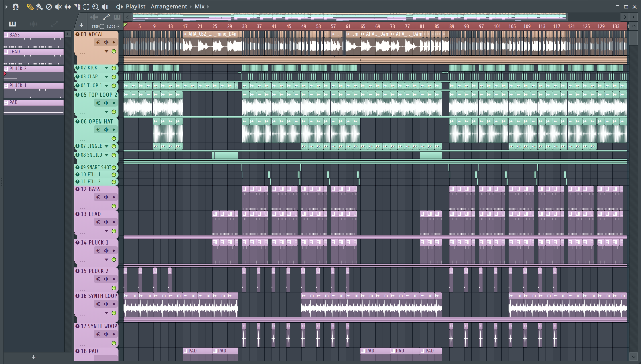
Task: Click the right arrow of the overview scrollbar
Action: (625, 17)
